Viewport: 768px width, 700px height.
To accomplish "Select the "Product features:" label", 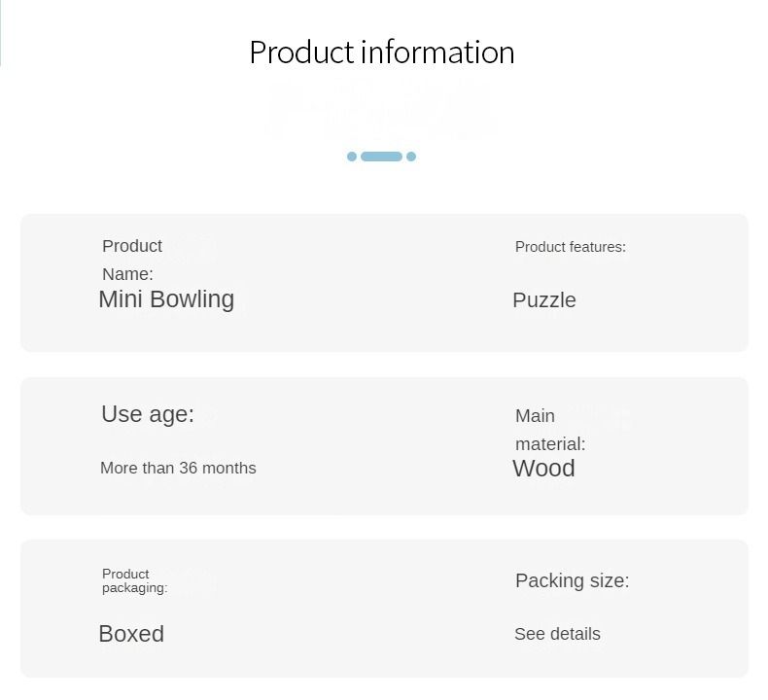I will 571,247.
